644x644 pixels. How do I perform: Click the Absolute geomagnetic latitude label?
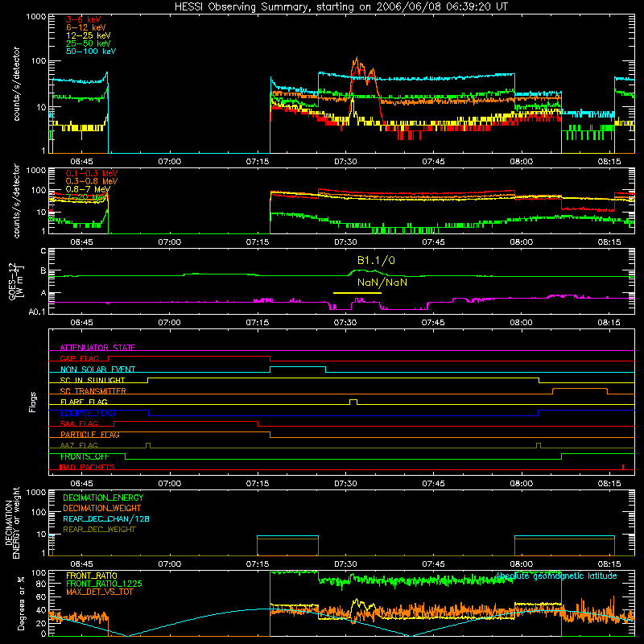556,576
